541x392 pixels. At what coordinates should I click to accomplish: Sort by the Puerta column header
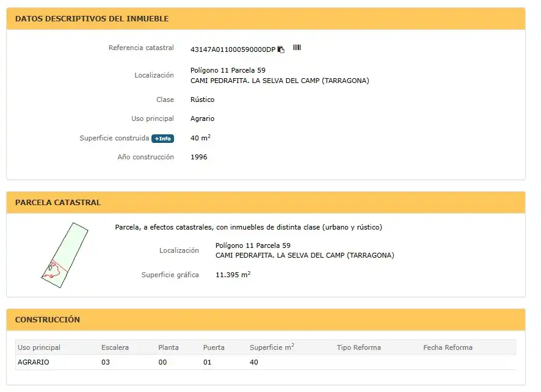pyautogui.click(x=214, y=347)
